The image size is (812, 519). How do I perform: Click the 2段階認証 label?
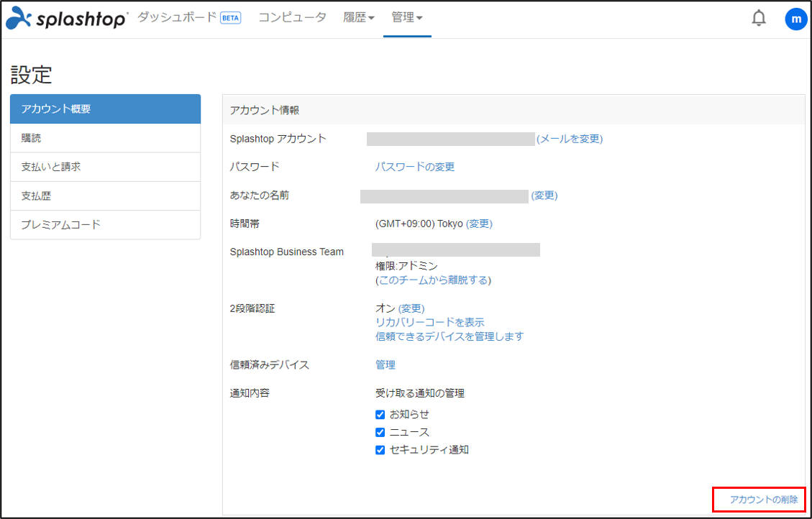click(252, 308)
